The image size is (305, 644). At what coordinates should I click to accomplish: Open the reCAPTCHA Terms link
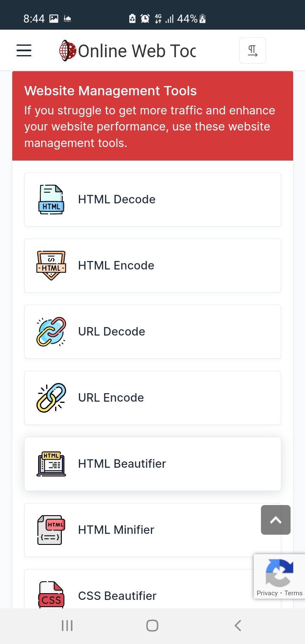(294, 593)
